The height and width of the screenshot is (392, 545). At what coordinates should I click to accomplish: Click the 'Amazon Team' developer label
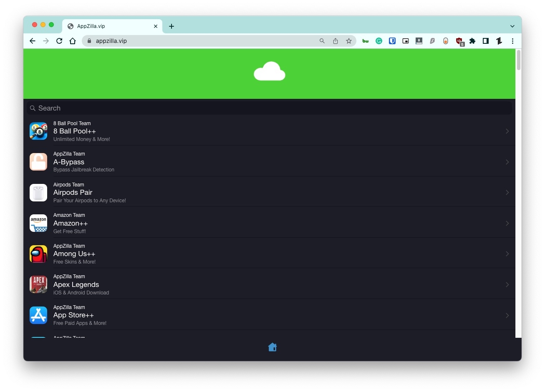(x=69, y=215)
